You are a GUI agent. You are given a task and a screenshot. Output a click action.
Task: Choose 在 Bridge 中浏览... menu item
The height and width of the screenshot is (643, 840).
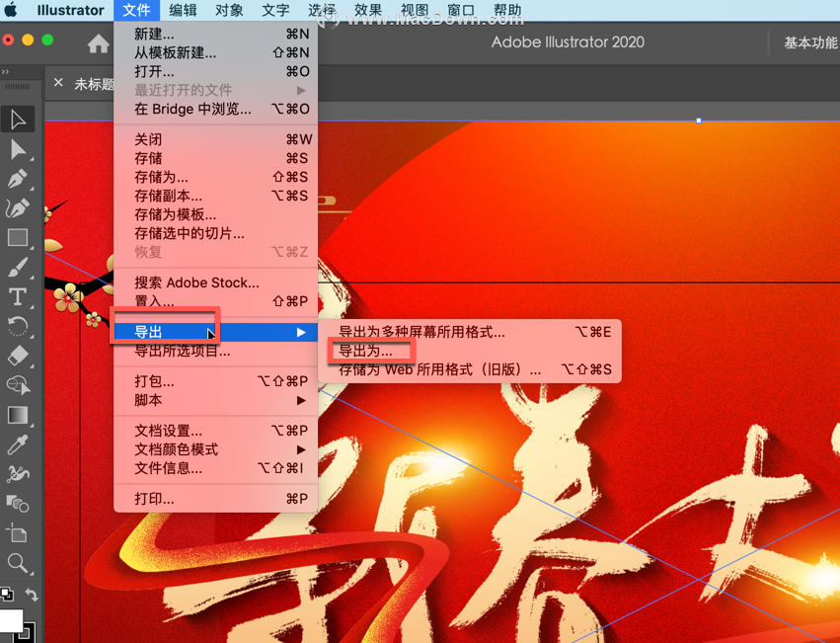pyautogui.click(x=216, y=110)
